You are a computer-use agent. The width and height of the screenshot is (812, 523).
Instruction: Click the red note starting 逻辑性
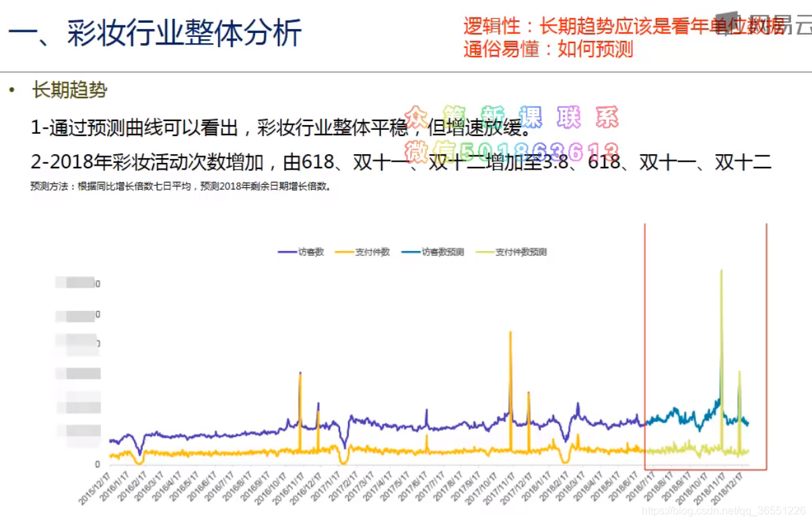pos(625,26)
